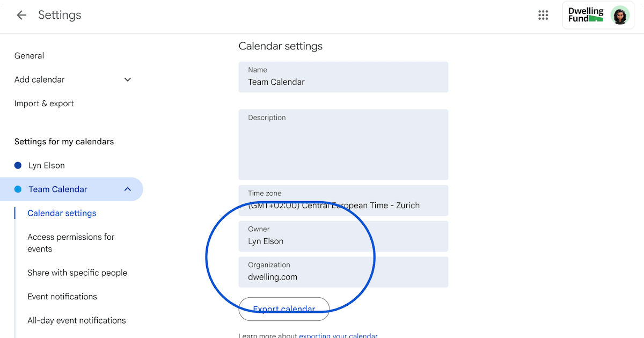Screen dimensions: 644x338
Task: Click Team Calendar light blue dot
Action: click(18, 189)
